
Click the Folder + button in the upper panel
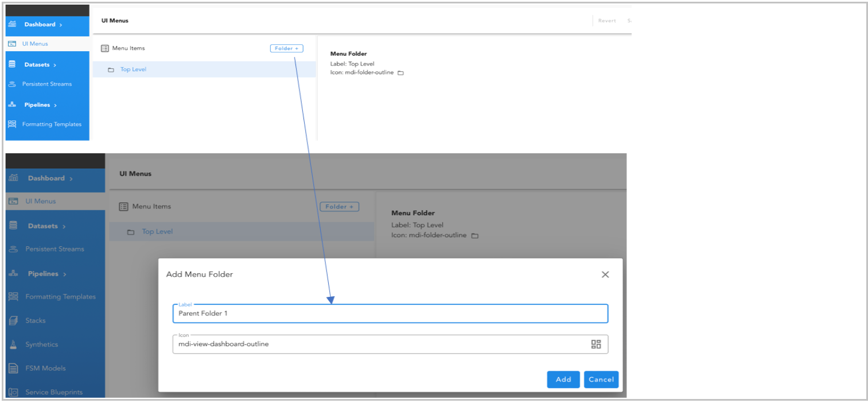pyautogui.click(x=286, y=49)
